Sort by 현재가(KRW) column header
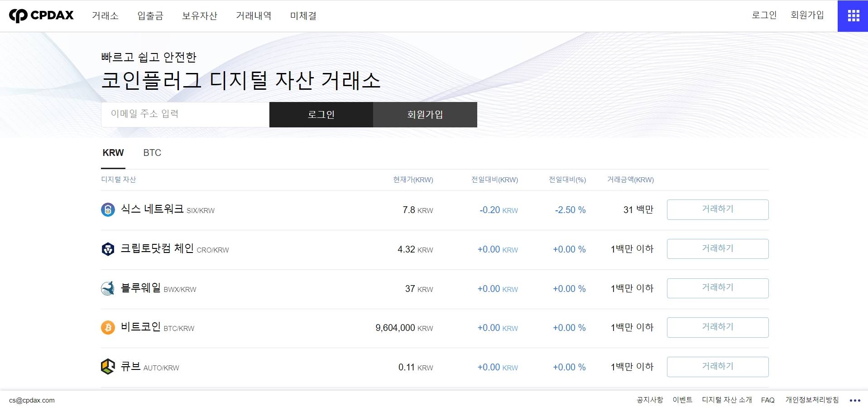Viewport: 868px width, 408px height. [x=413, y=180]
